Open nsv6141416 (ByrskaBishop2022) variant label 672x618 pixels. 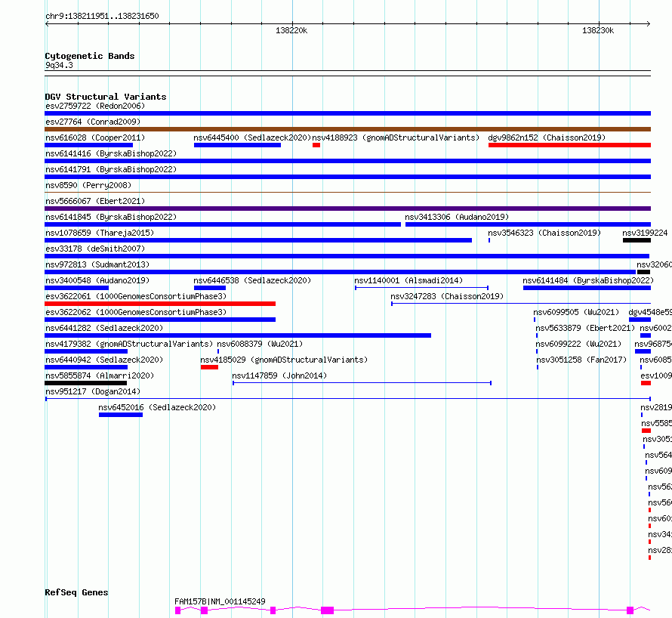coord(111,153)
